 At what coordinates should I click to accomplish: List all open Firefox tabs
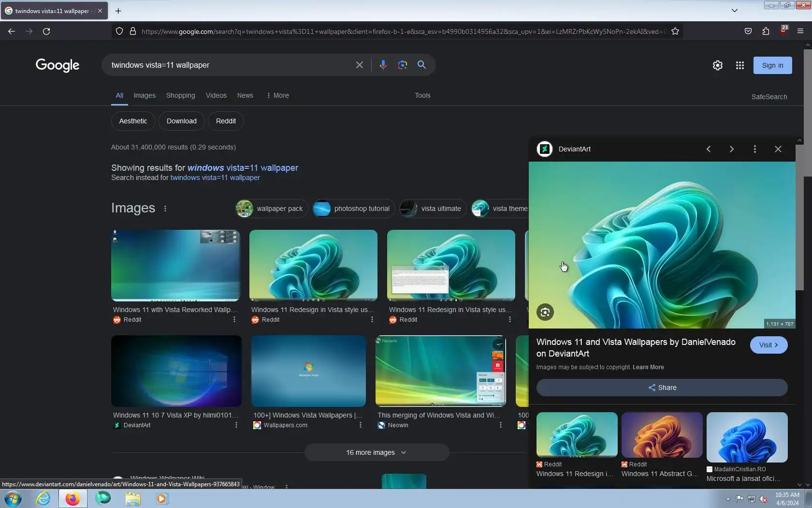[735, 11]
